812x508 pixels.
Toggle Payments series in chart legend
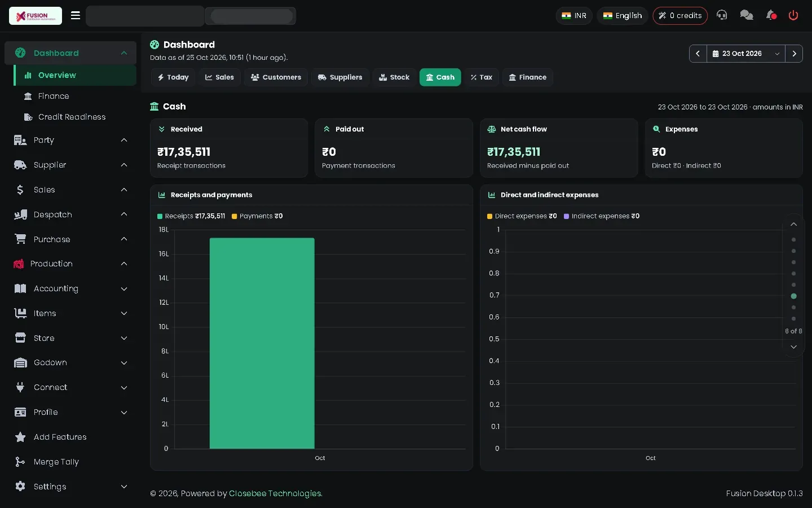pyautogui.click(x=257, y=216)
